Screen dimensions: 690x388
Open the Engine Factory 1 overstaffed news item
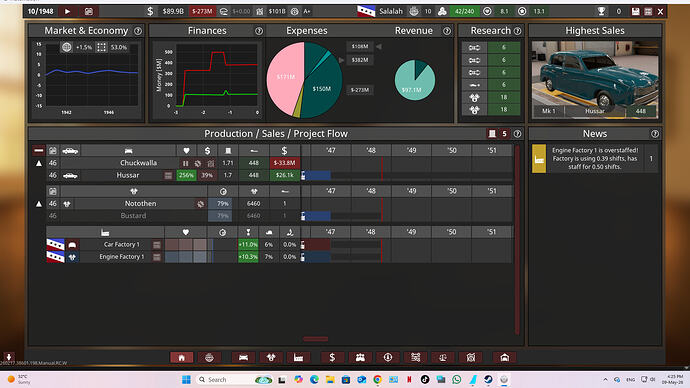595,158
